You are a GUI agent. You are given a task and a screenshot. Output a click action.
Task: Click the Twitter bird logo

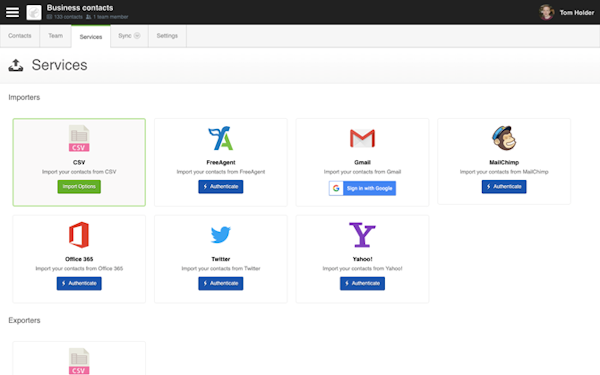pyautogui.click(x=221, y=235)
